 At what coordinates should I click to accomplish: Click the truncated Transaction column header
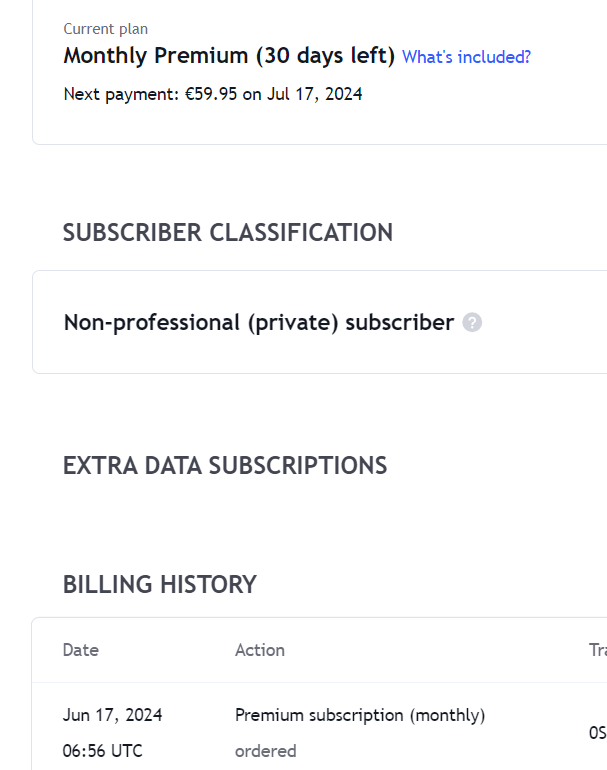pos(598,650)
